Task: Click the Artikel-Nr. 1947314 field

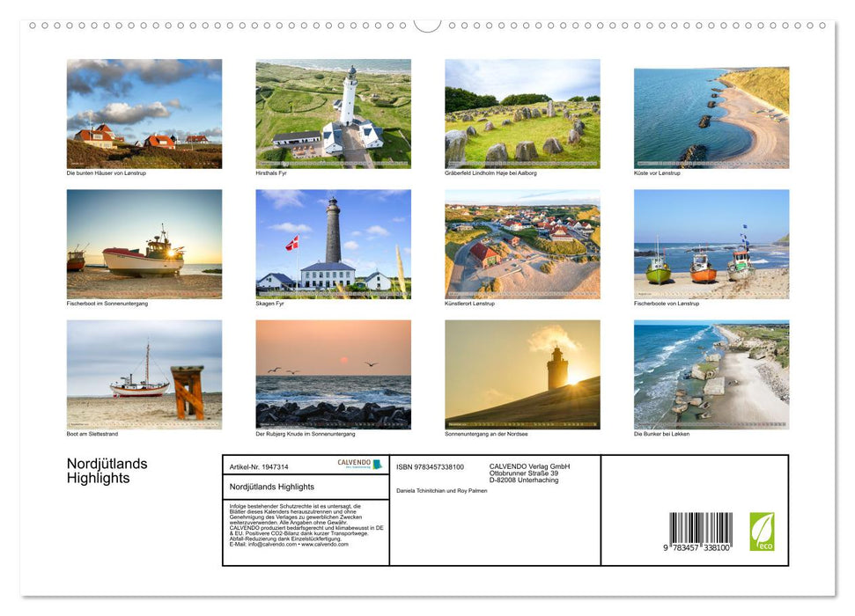Action: (258, 467)
